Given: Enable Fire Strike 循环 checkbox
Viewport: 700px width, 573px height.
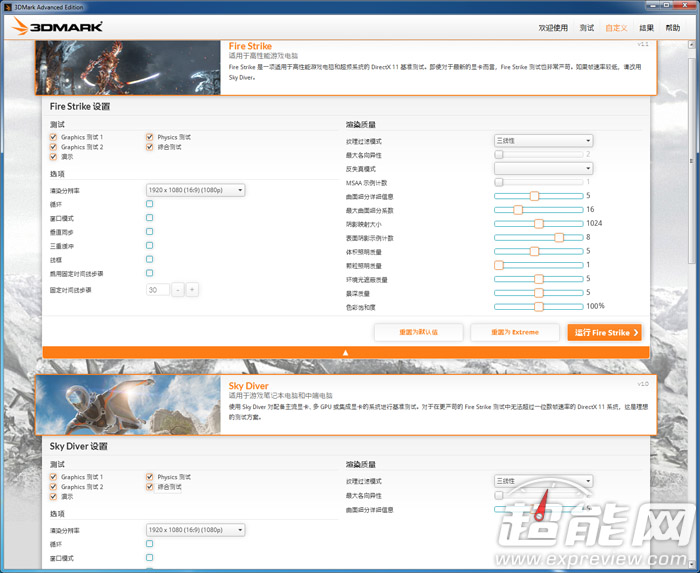Looking at the screenshot, I should (150, 204).
